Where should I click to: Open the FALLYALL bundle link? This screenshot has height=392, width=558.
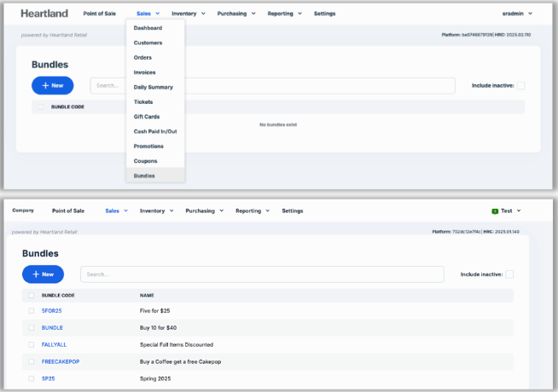click(x=54, y=344)
